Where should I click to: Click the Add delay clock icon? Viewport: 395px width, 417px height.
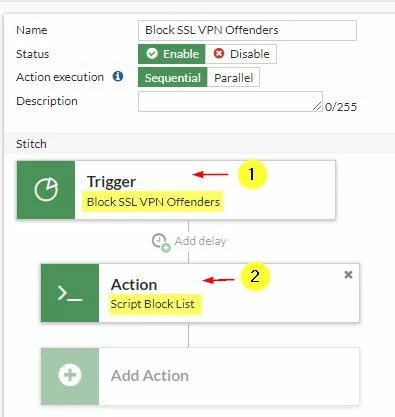[x=161, y=242]
